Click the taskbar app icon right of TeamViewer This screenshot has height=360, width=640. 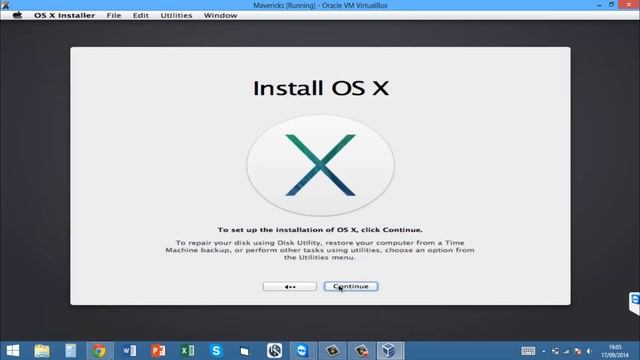point(332,351)
